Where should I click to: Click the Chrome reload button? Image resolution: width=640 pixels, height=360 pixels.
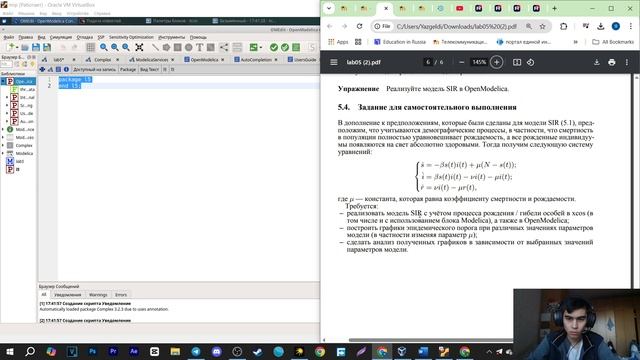(x=359, y=26)
